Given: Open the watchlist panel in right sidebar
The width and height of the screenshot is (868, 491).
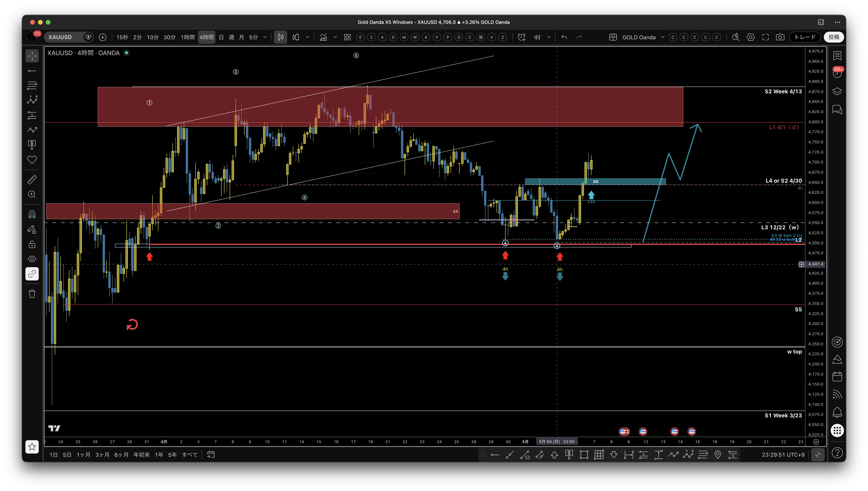Looking at the screenshot, I should pos(837,55).
